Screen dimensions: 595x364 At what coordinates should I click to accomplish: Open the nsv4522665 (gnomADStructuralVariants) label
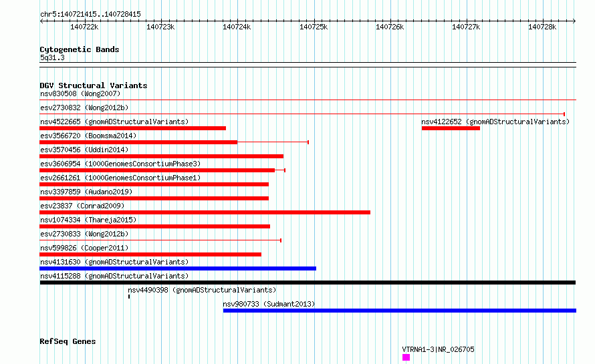(114, 122)
